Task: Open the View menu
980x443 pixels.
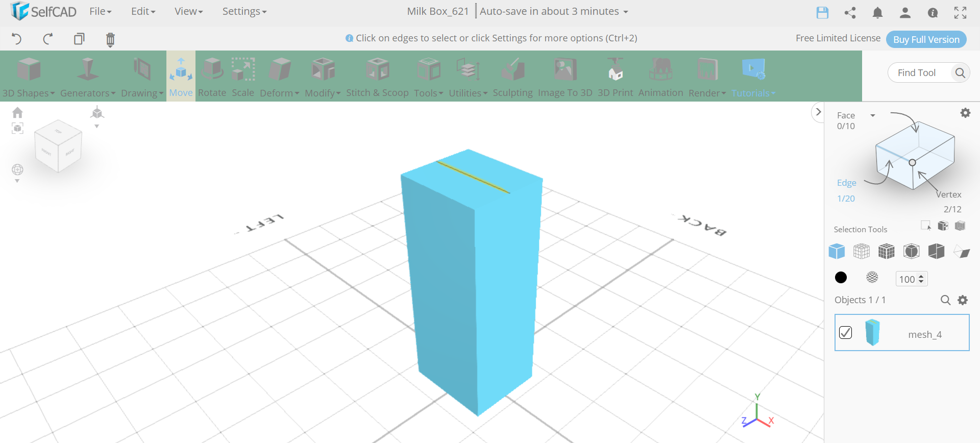Action: pos(188,11)
